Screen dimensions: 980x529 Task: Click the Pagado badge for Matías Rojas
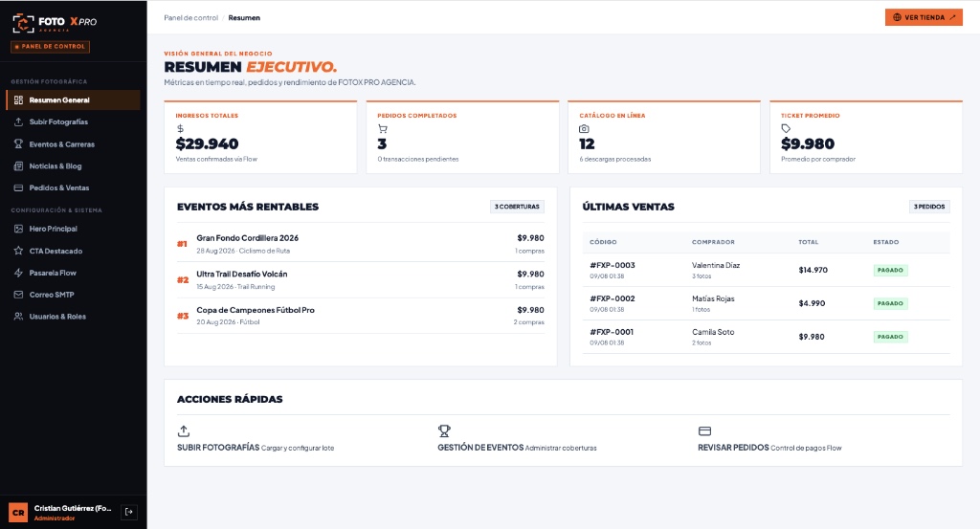(890, 303)
